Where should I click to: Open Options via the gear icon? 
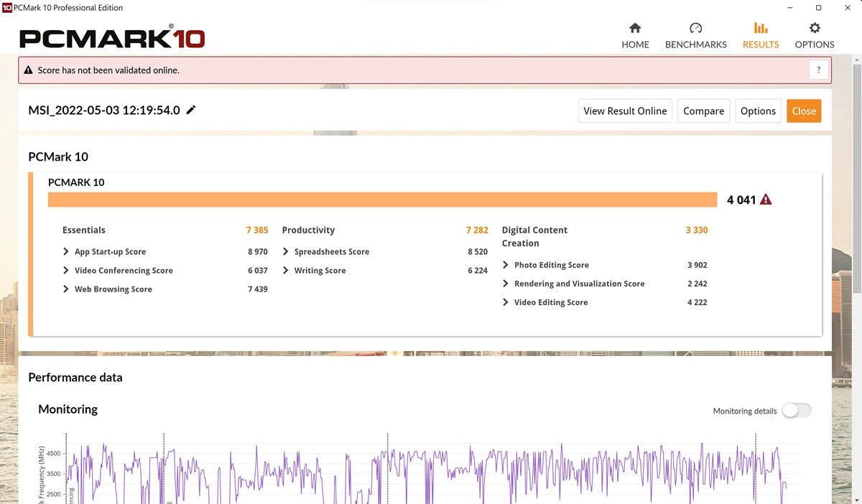pyautogui.click(x=815, y=28)
